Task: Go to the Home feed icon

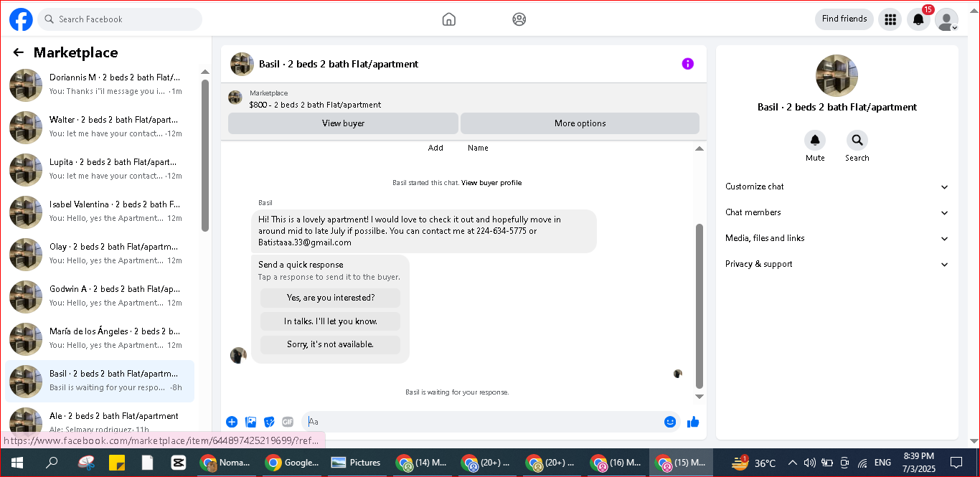Action: tap(449, 19)
